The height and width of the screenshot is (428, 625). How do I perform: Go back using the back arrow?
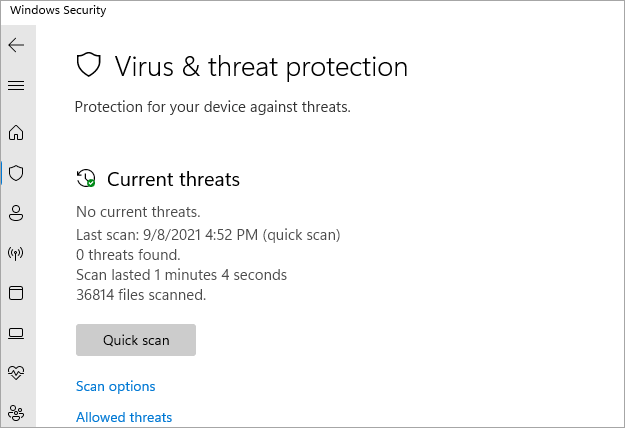point(16,45)
